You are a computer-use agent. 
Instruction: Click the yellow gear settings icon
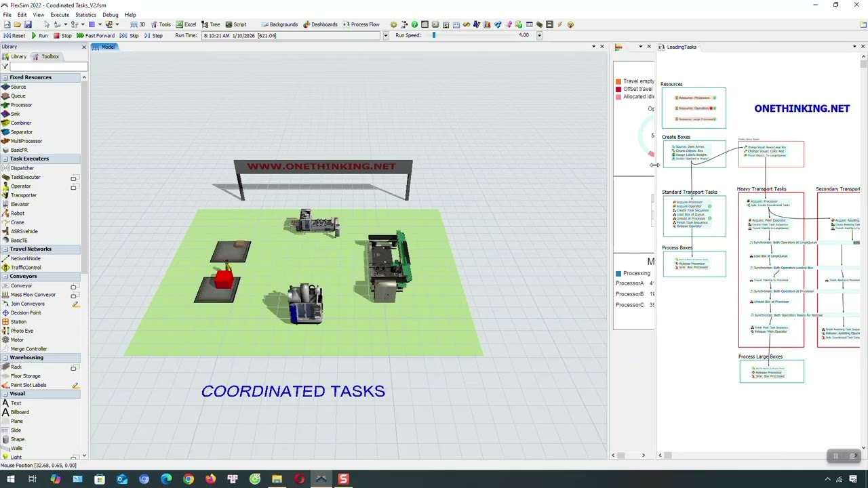[x=394, y=24]
